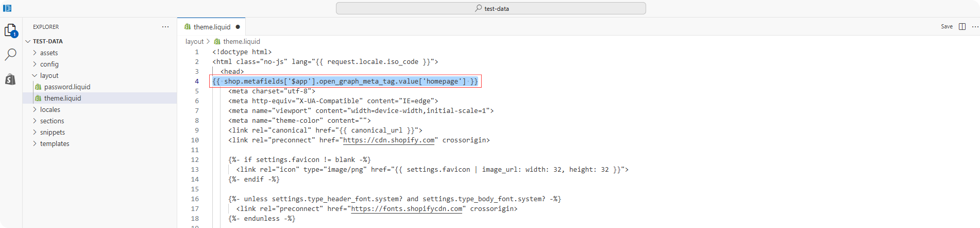Click the EXPLORER panel title

coord(46,27)
